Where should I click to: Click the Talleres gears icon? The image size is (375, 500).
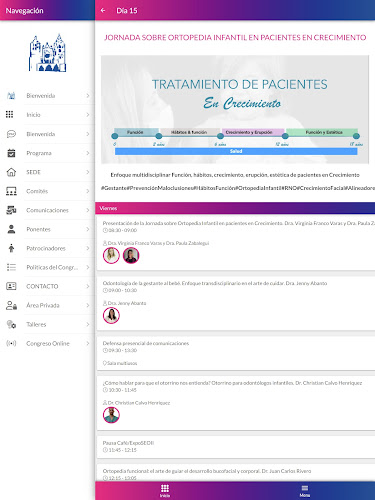[x=11, y=324]
